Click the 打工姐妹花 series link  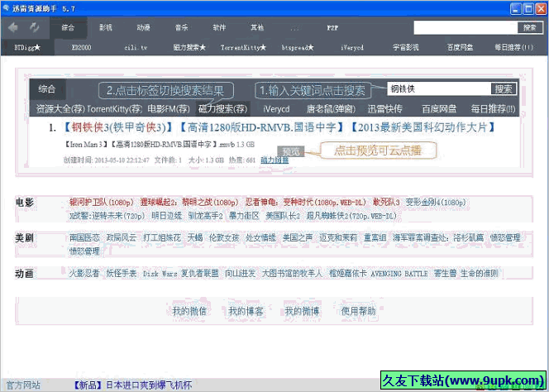pos(162,238)
